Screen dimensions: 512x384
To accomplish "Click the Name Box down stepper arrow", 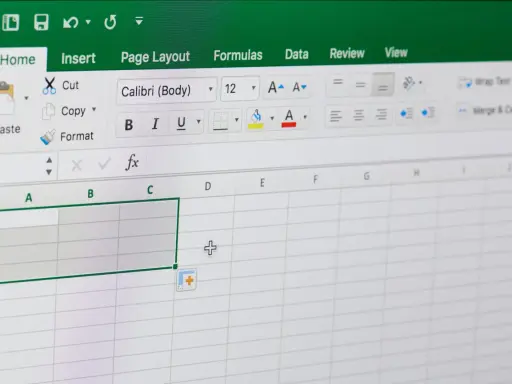I will [x=49, y=172].
